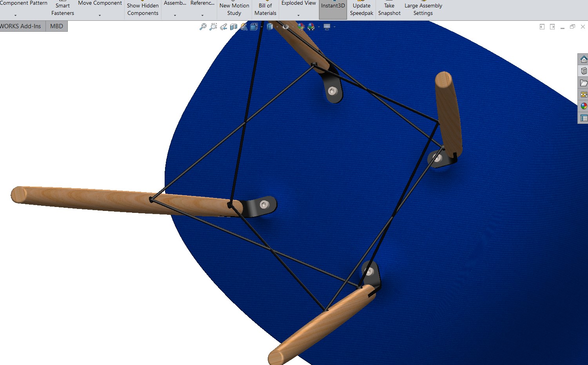Open Dynamic Annotation Views
The width and height of the screenshot is (588, 365).
pos(244,27)
